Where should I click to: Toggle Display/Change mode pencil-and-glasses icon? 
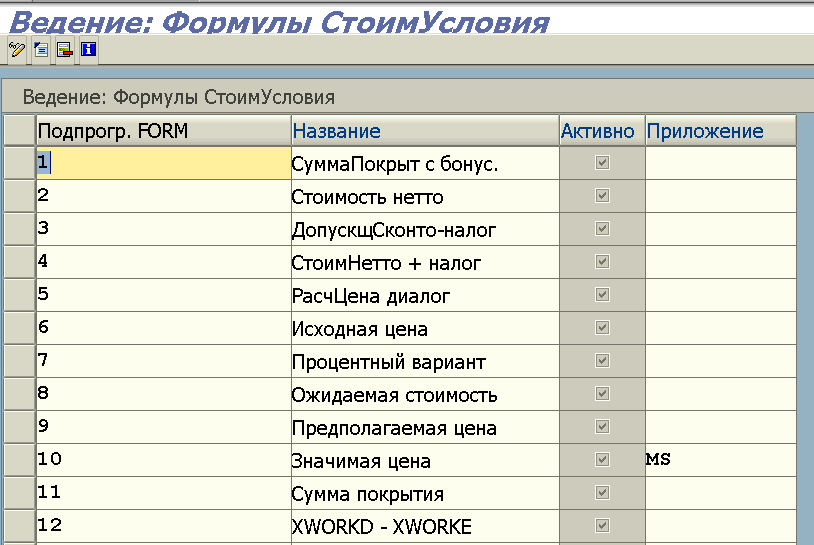click(x=17, y=50)
